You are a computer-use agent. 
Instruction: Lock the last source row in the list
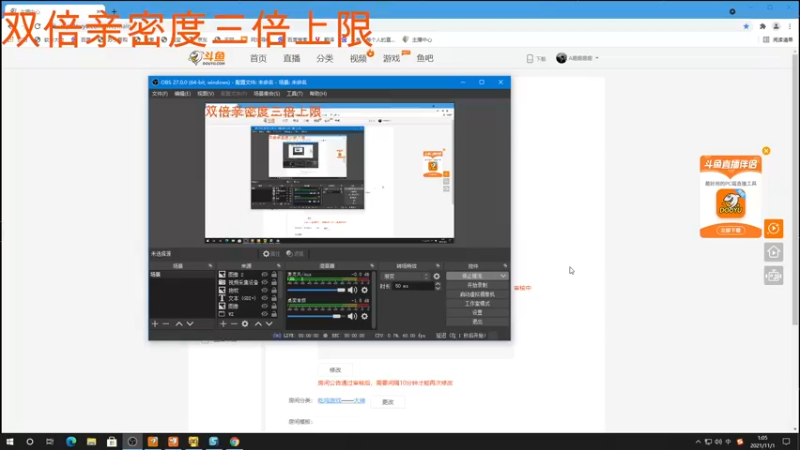(274, 314)
